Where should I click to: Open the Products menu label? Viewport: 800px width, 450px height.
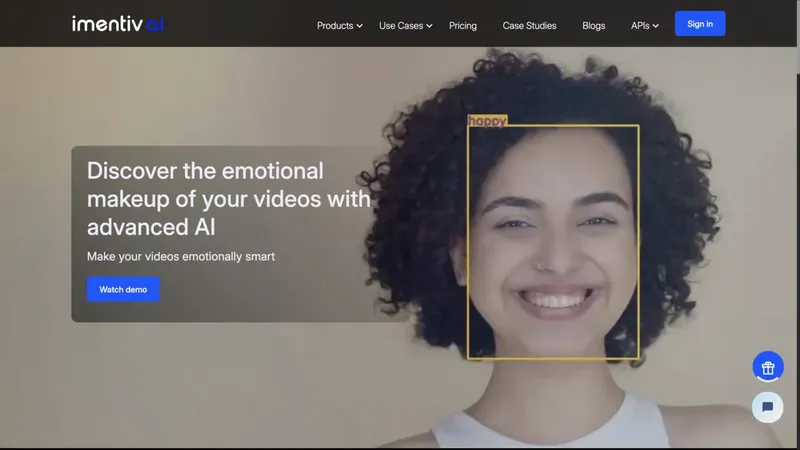[x=335, y=26]
